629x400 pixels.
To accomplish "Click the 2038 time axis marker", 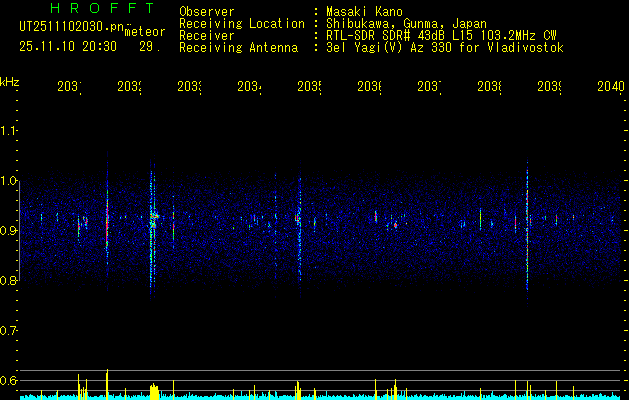I will pyautogui.click(x=489, y=87).
